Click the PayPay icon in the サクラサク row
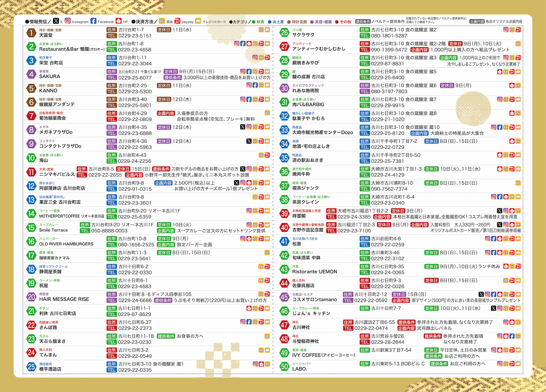Viewport: 546px width, 392px height. [x=518, y=29]
